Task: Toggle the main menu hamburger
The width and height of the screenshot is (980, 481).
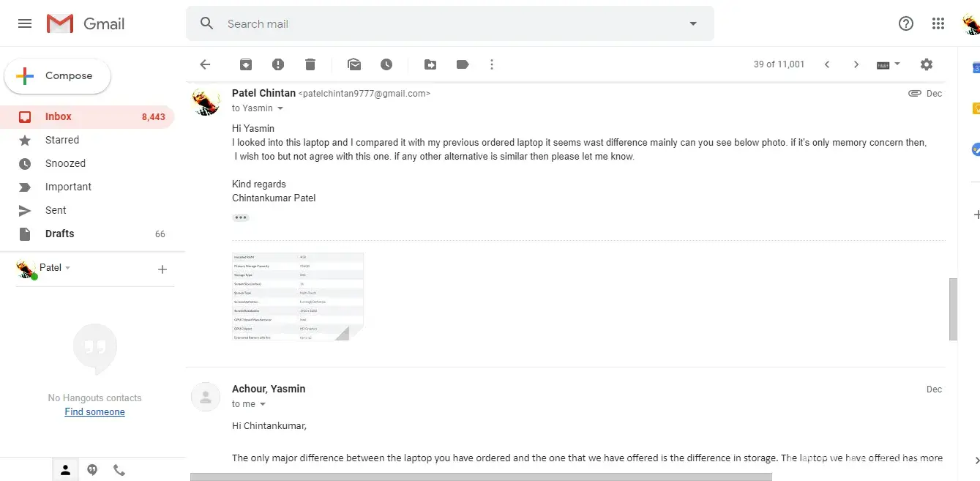Action: click(25, 23)
